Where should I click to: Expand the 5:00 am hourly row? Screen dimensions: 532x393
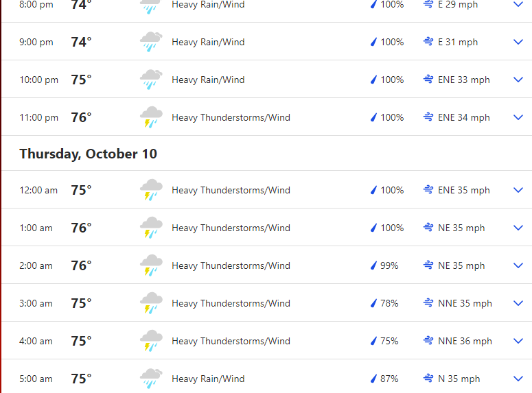518,379
